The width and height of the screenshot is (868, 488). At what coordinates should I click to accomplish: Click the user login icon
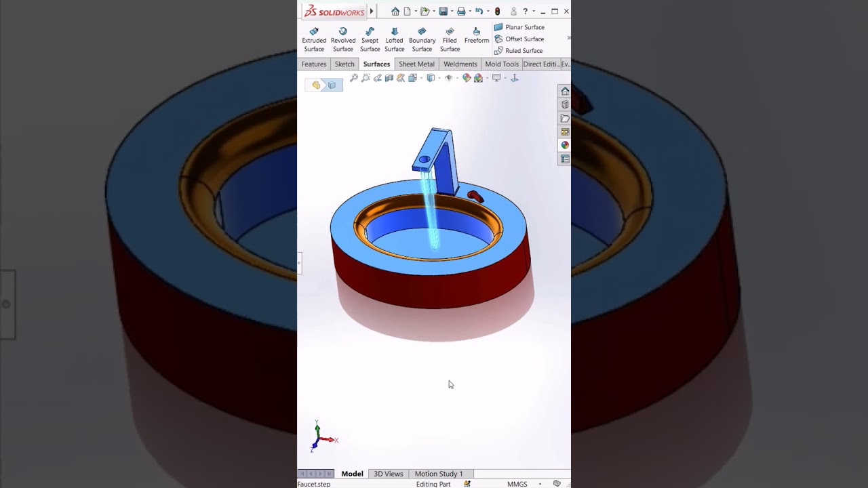click(x=514, y=12)
